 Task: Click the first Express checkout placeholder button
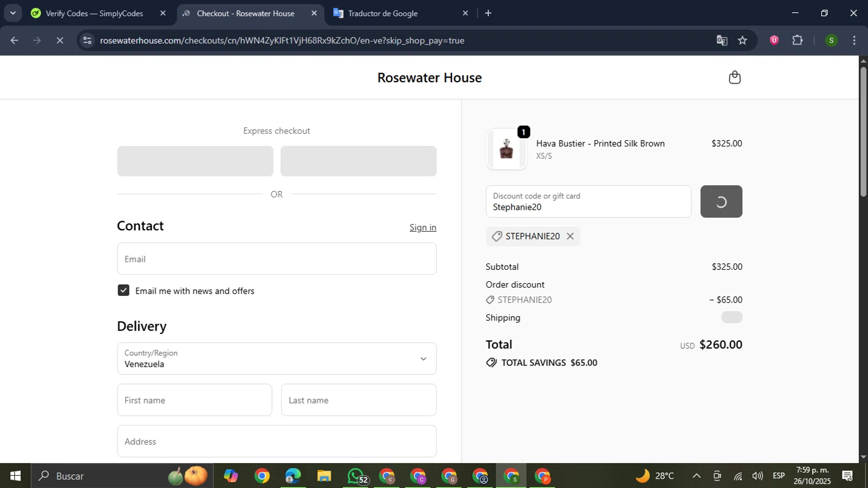(195, 161)
